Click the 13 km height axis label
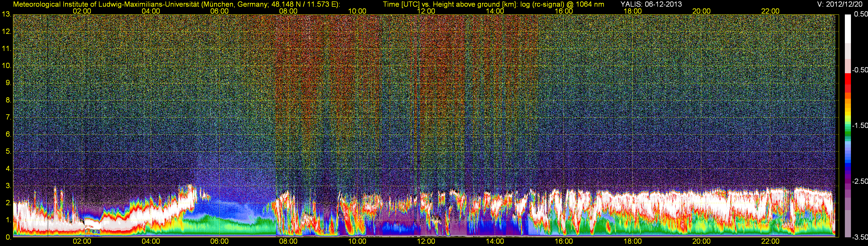This screenshot has width=868, height=246. pyautogui.click(x=7, y=14)
